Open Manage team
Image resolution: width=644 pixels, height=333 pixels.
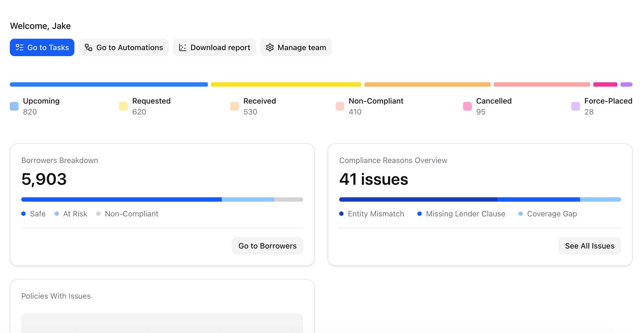pos(296,47)
